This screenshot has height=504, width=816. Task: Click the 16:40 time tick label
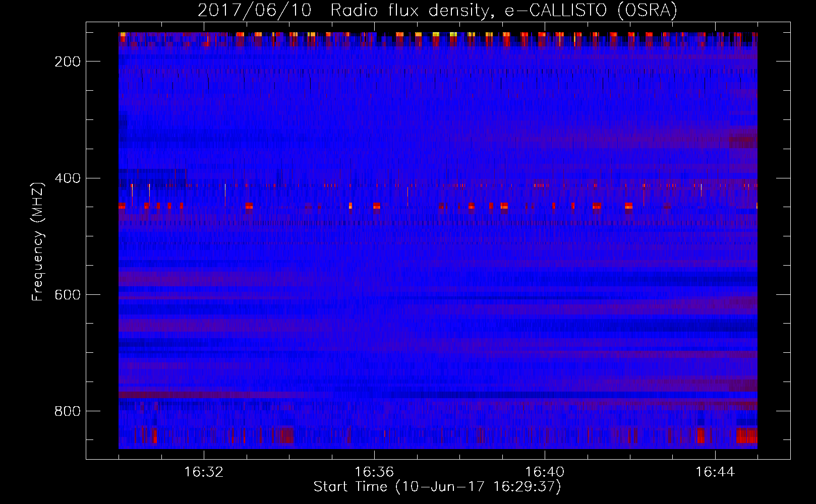545,472
